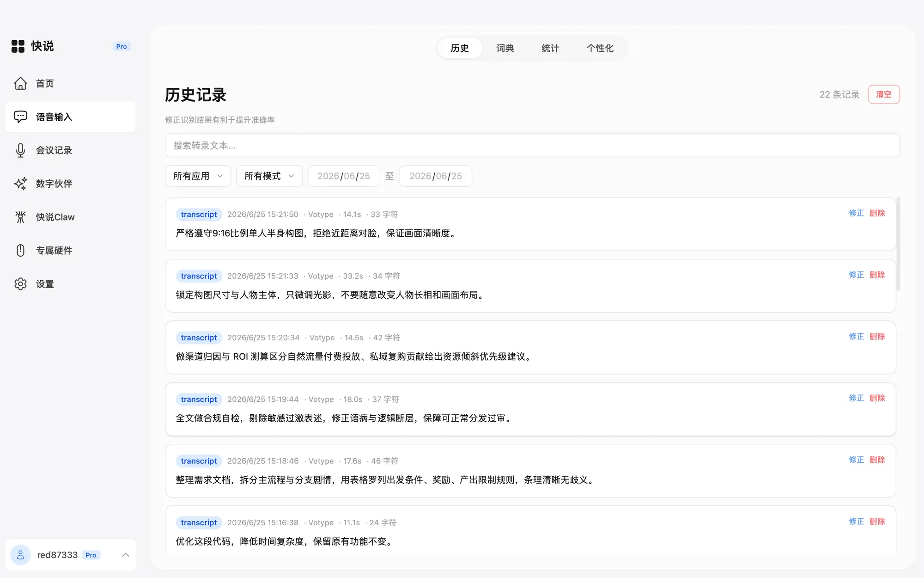This screenshot has height=578, width=924.
Task: Click the text starting 锁定构图尺寸
Action: click(x=331, y=295)
